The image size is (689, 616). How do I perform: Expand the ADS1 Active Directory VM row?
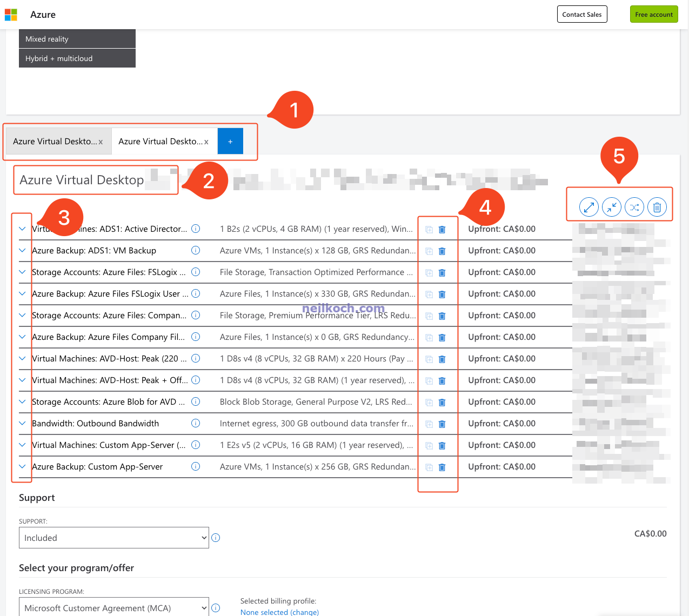22,229
